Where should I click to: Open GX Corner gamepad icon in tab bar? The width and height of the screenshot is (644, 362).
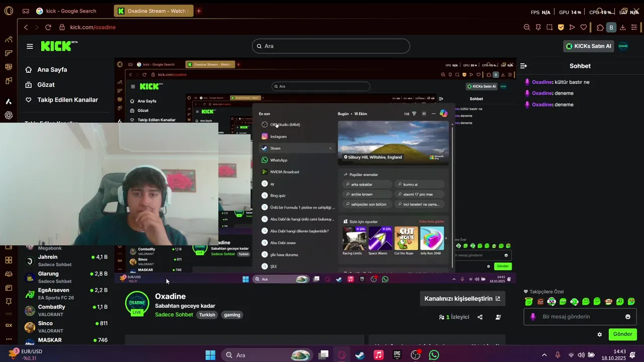pyautogui.click(x=26, y=11)
